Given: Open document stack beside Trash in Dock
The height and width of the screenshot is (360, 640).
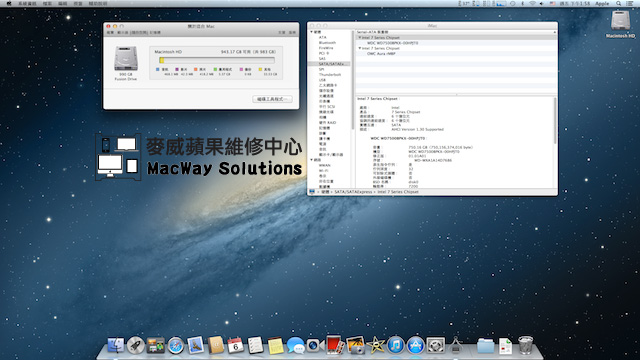Looking at the screenshot, I should 505,345.
